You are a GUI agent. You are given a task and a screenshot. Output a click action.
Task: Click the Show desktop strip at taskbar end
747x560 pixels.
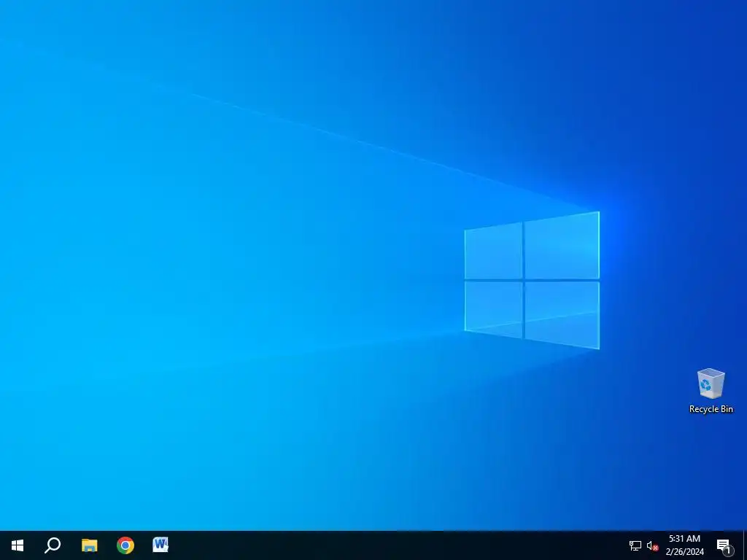coord(745,545)
